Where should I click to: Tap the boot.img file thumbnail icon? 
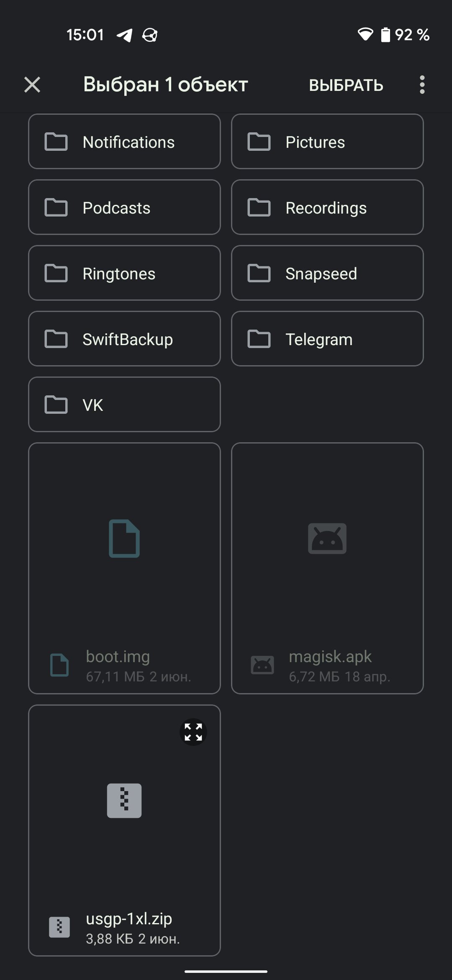(124, 539)
